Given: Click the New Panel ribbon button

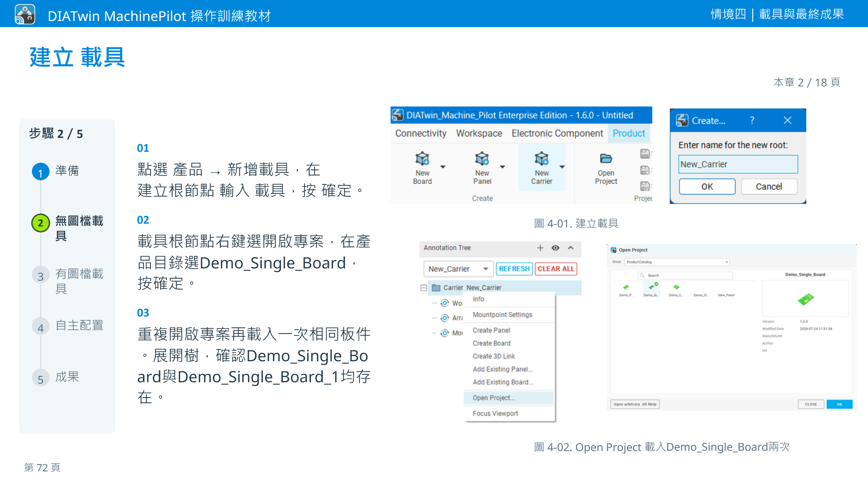Looking at the screenshot, I should (x=482, y=168).
